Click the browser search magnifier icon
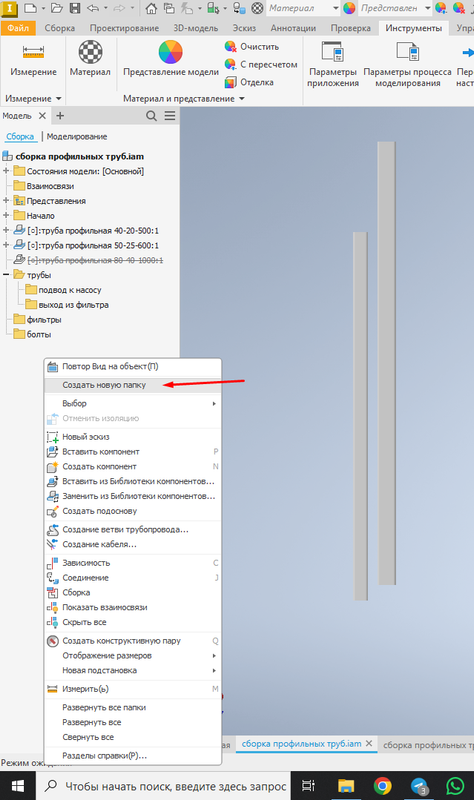 152,116
